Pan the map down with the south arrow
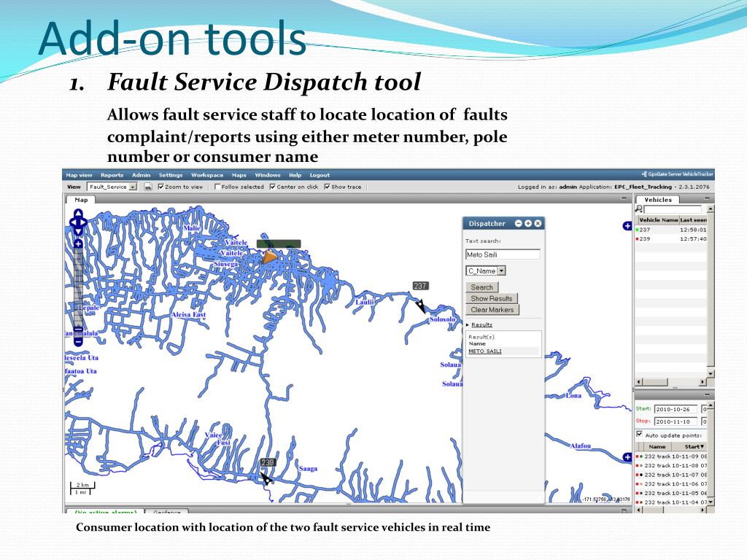This screenshot has width=747, height=560. (x=79, y=231)
